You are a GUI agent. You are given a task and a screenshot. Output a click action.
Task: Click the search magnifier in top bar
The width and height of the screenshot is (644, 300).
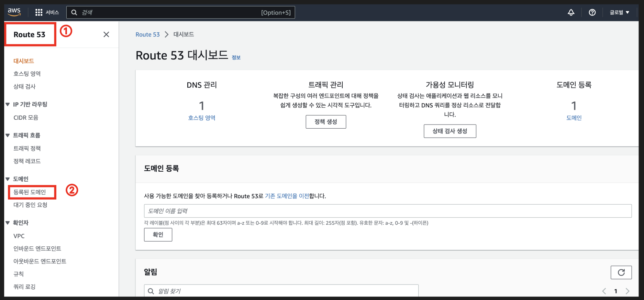click(74, 12)
